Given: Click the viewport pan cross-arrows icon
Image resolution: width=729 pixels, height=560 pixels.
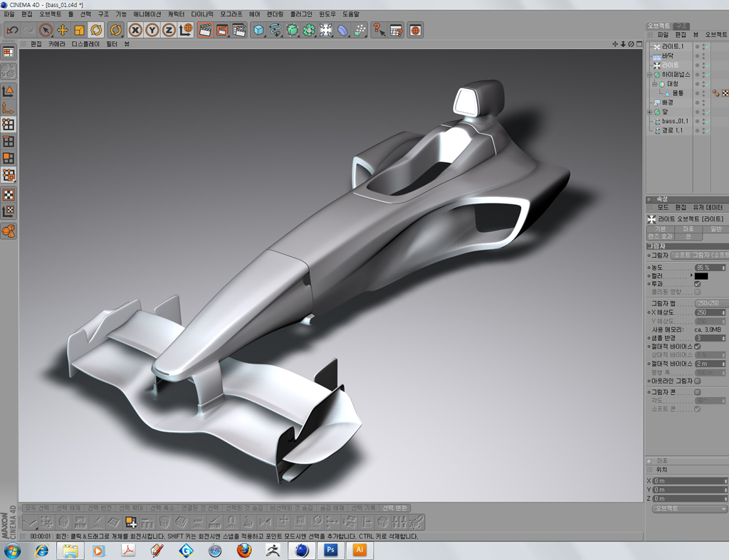Looking at the screenshot, I should (615, 44).
